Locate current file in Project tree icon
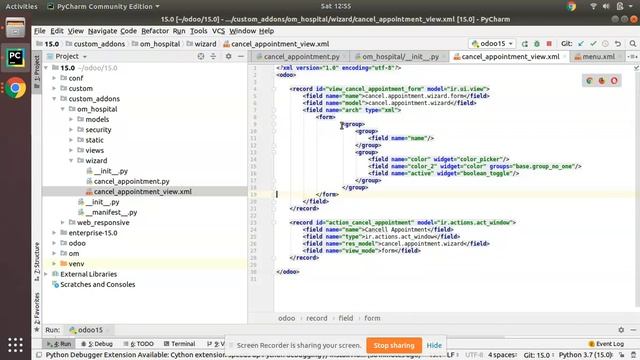640x360 pixels. click(x=201, y=56)
